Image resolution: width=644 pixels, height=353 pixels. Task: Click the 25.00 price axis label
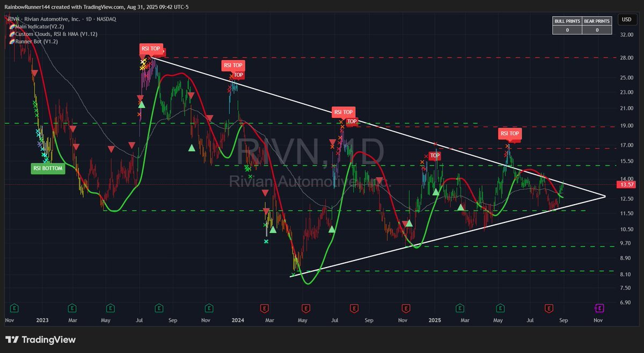pos(627,77)
